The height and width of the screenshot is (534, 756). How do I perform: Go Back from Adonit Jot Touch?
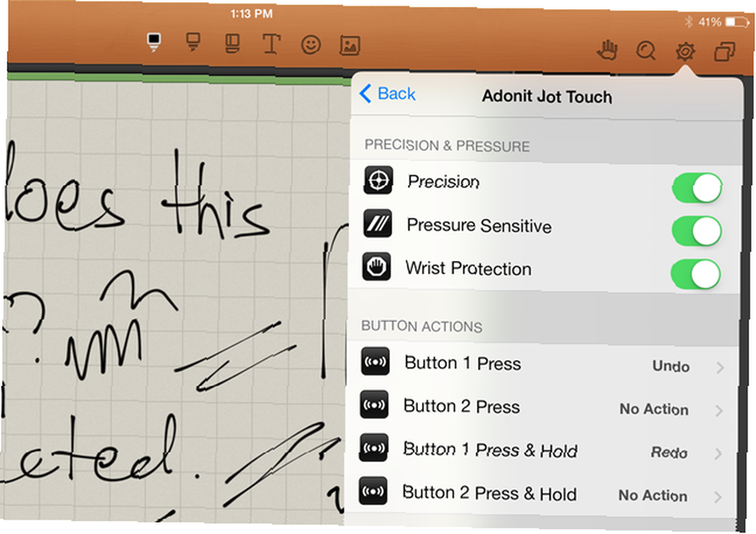[387, 94]
